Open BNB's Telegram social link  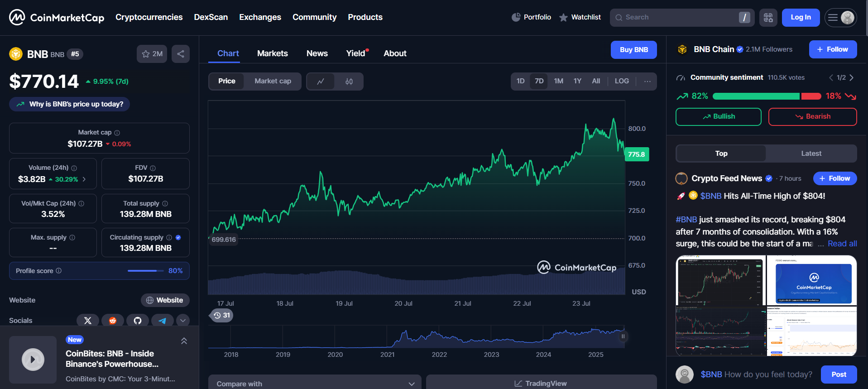[163, 321]
